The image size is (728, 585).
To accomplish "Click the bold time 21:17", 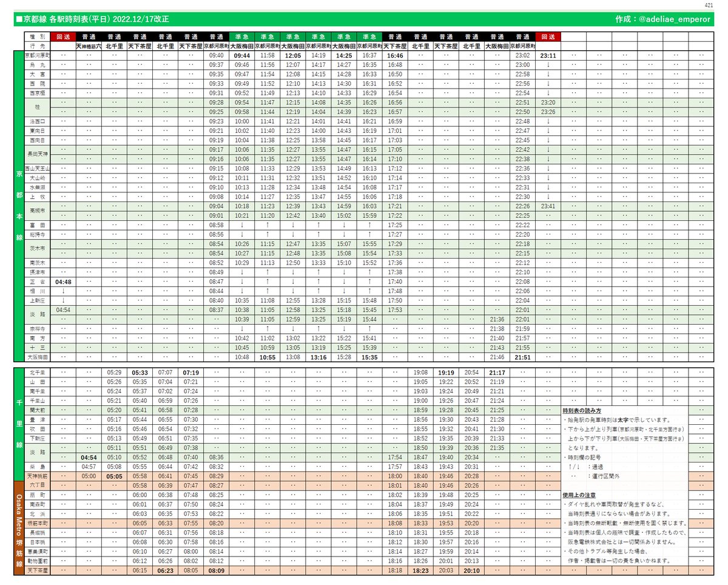I will [x=497, y=373].
